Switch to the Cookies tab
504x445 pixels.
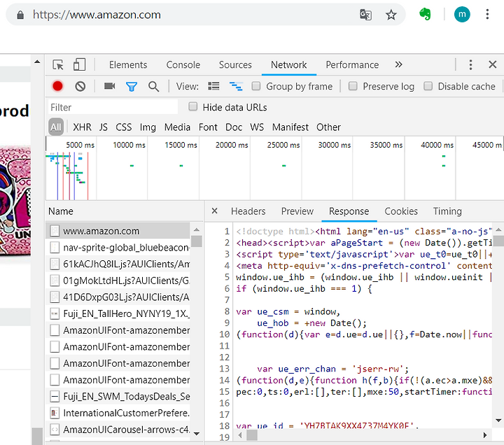[x=401, y=211]
